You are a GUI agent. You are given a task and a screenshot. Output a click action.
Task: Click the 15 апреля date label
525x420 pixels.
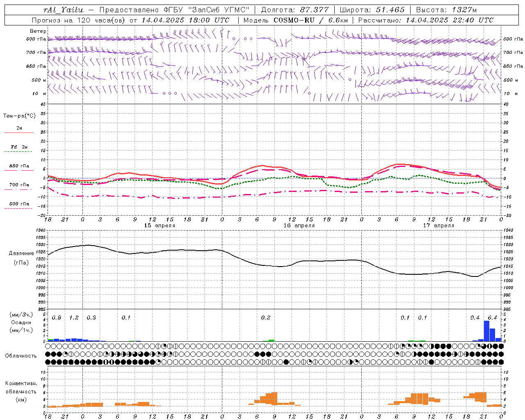pyautogui.click(x=160, y=226)
